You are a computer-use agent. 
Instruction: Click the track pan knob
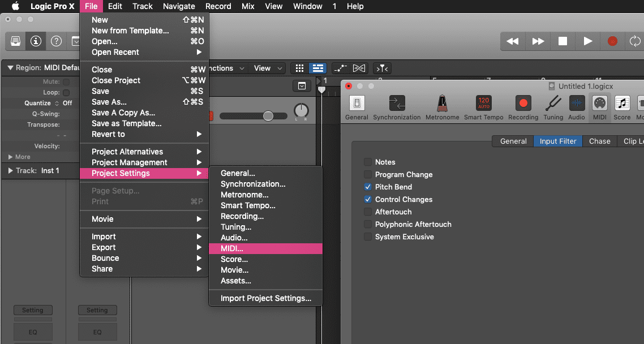pos(302,110)
